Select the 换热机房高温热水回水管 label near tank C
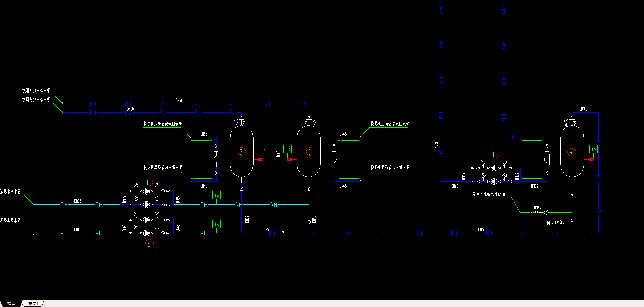The image size is (644, 307). [390, 124]
